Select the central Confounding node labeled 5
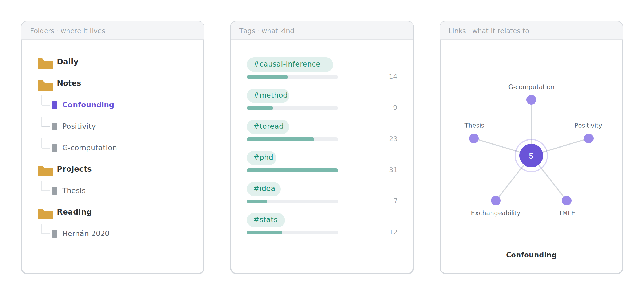 [531, 156]
